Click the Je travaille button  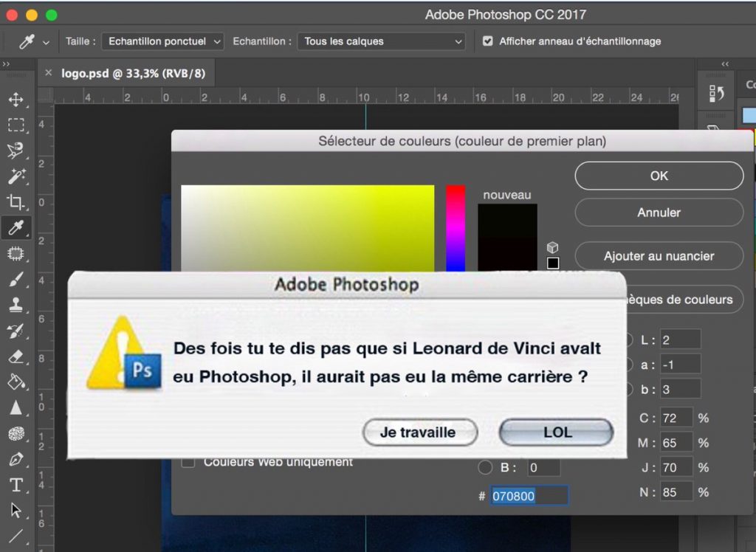[x=420, y=432]
